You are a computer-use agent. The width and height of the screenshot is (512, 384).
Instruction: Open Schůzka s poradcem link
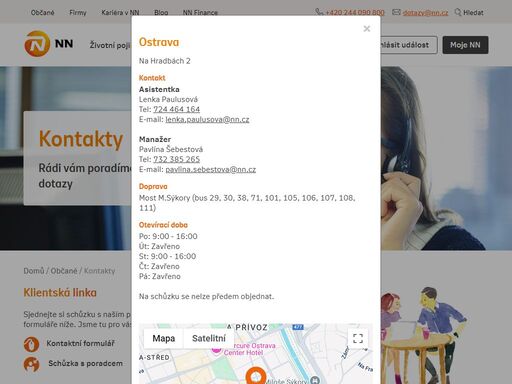point(85,363)
